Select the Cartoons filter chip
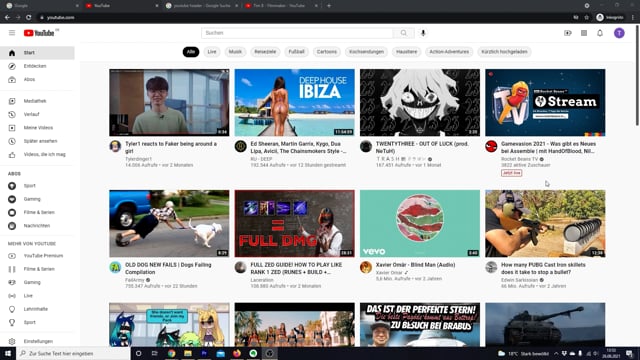Image resolution: width=640 pixels, height=360 pixels. pos(327,52)
